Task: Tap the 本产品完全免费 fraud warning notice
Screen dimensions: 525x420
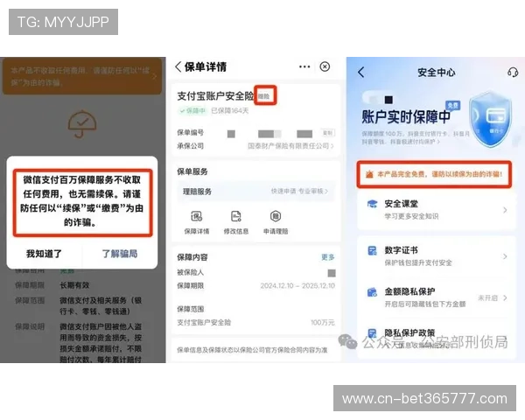Action: (x=434, y=174)
